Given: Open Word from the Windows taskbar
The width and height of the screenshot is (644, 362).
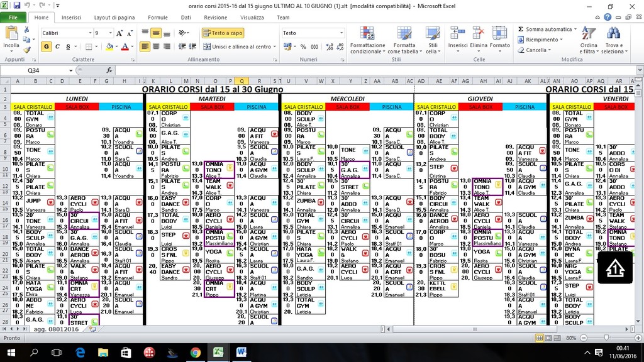Looking at the screenshot, I should pyautogui.click(x=241, y=353).
